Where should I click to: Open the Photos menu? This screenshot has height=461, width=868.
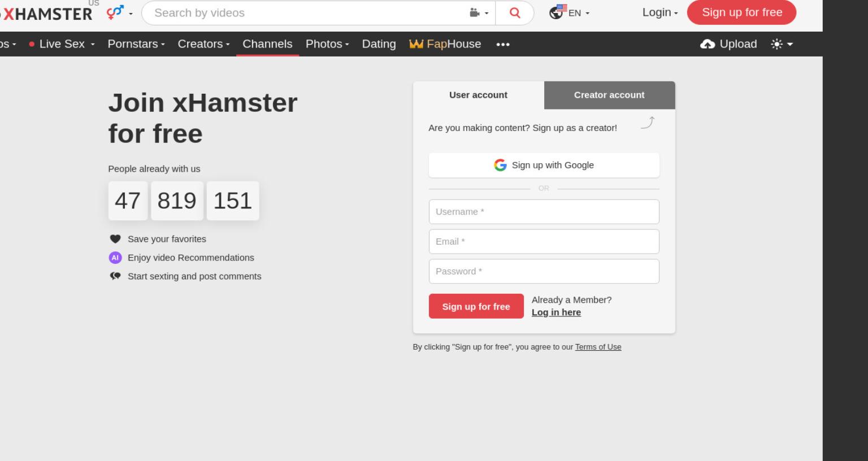pos(327,44)
